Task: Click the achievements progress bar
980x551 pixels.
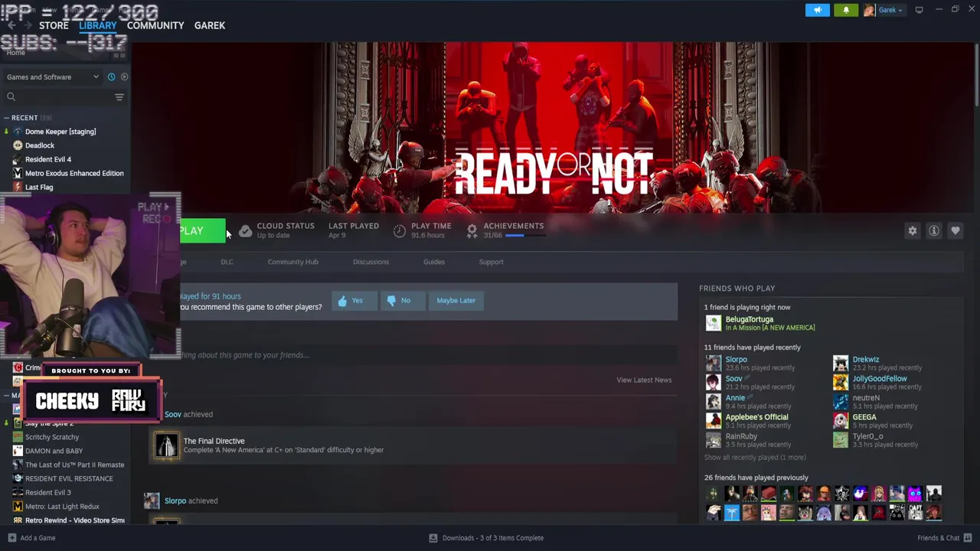Action: click(x=525, y=236)
